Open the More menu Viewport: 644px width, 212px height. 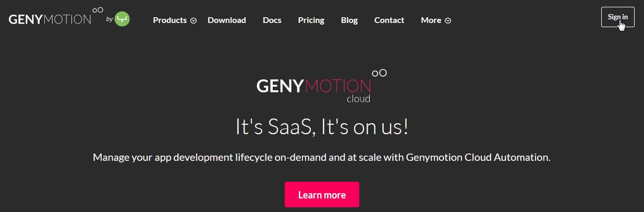(431, 20)
